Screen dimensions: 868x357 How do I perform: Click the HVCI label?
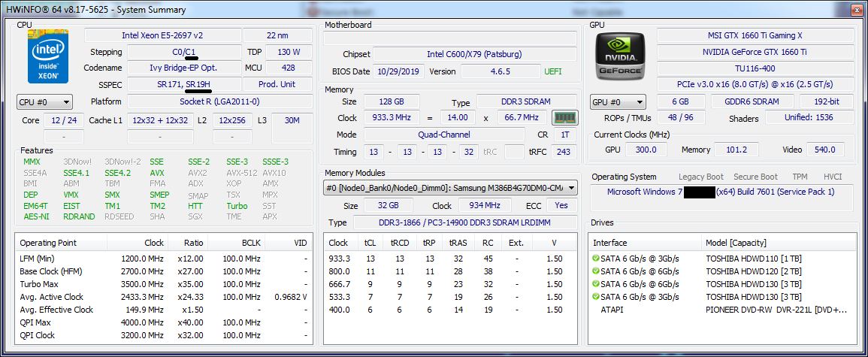point(832,177)
